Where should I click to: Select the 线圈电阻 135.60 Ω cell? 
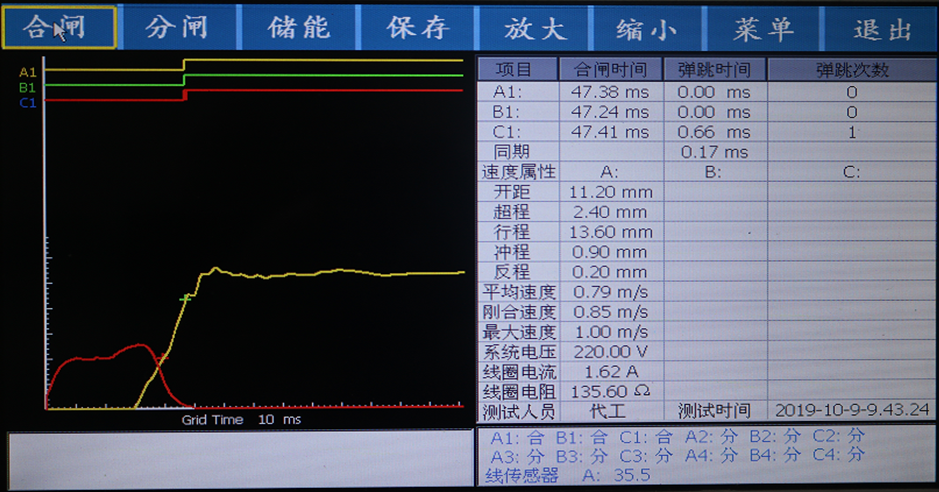click(x=610, y=391)
